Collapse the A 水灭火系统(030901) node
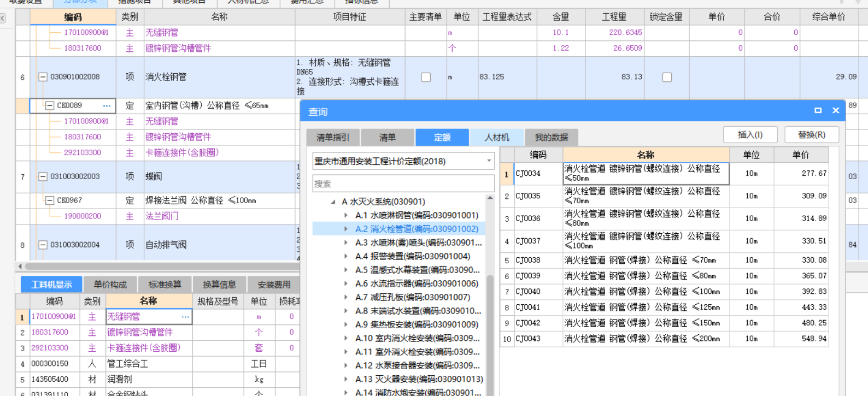This screenshot has height=396, width=868. pyautogui.click(x=333, y=202)
